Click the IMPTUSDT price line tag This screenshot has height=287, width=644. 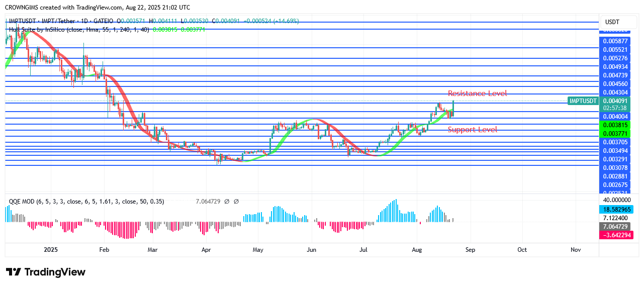(x=583, y=101)
